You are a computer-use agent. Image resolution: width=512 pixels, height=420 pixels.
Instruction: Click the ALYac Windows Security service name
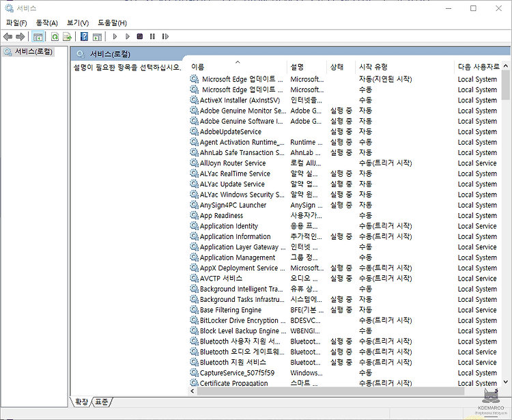(x=242, y=195)
